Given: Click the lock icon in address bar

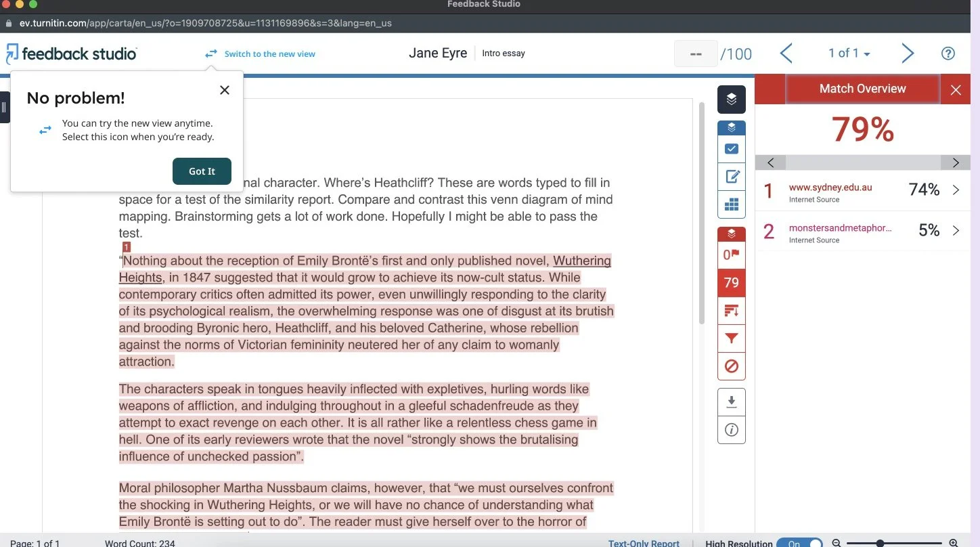Looking at the screenshot, I should click(x=9, y=23).
